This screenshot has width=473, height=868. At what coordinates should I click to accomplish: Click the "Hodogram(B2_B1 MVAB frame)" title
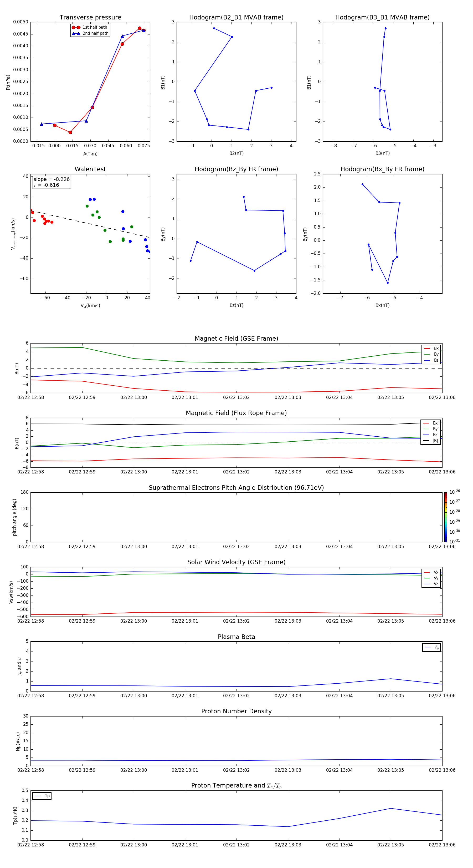(x=236, y=17)
